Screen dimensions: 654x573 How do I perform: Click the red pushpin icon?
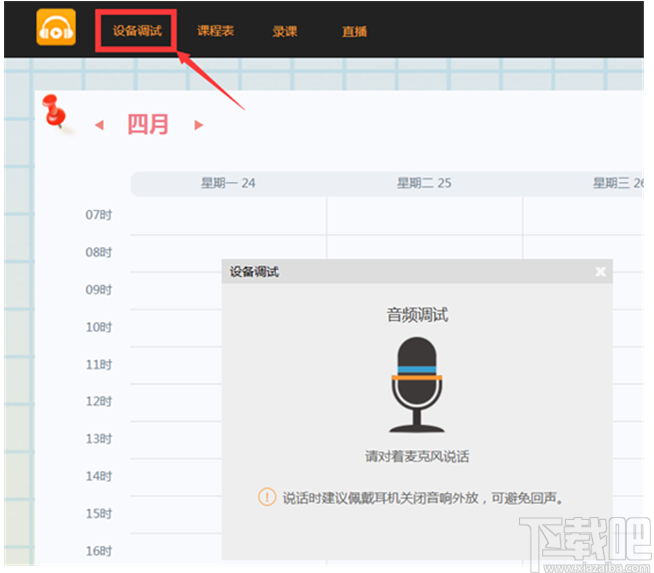click(x=54, y=111)
